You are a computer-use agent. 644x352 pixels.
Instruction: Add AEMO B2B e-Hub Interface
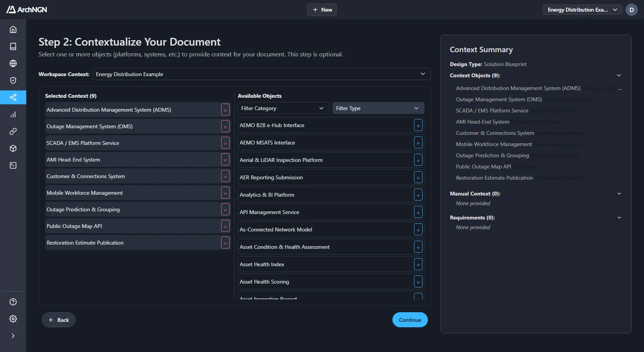click(418, 125)
